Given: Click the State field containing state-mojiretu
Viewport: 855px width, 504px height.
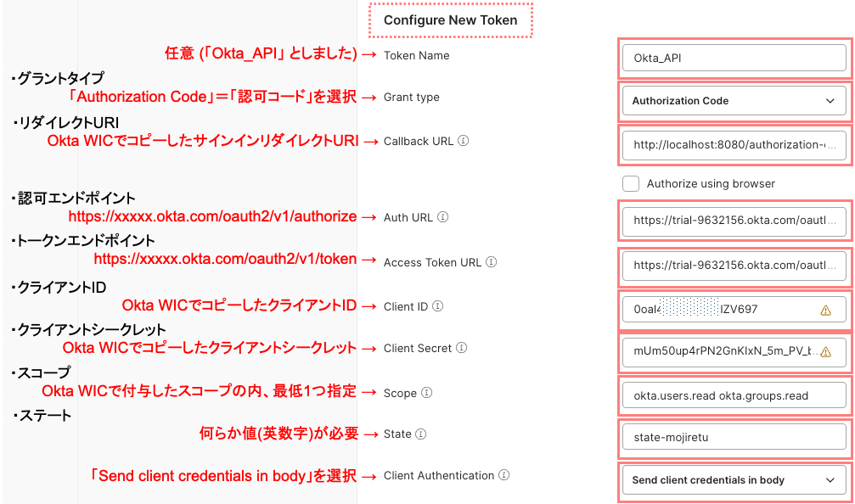Looking at the screenshot, I should point(734,437).
